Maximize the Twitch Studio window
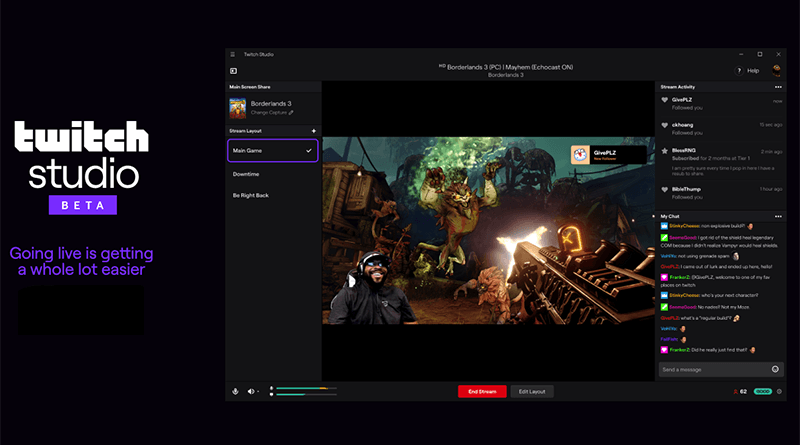The image size is (800, 445). [760, 54]
